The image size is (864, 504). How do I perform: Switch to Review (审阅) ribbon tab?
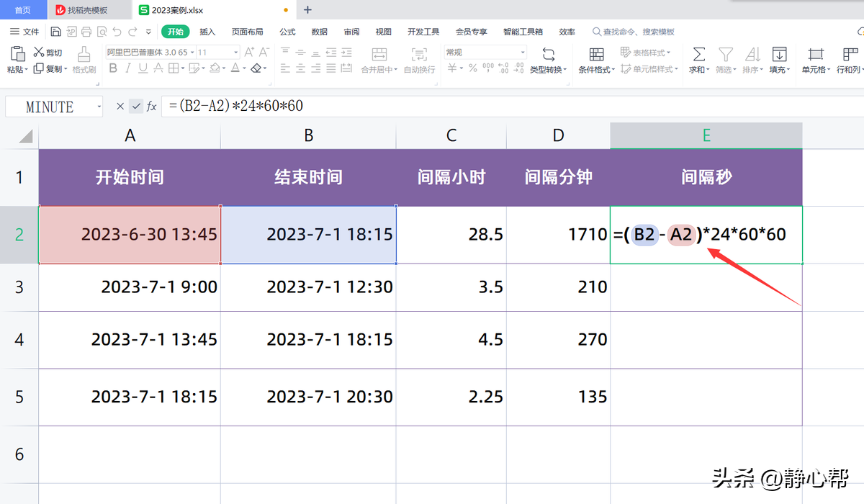[x=351, y=32]
